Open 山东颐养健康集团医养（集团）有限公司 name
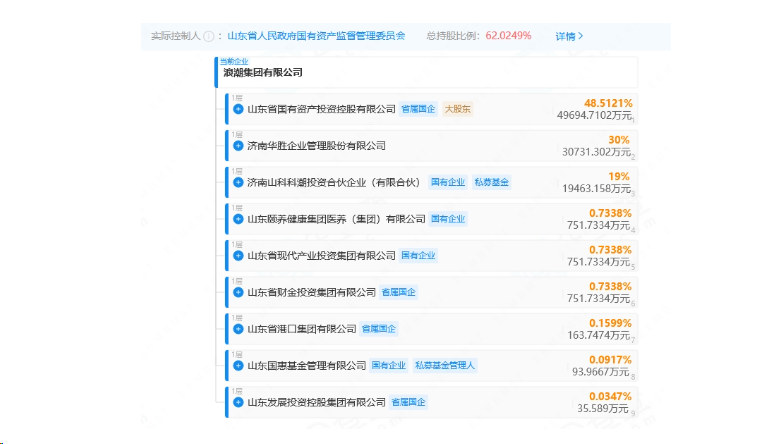Screen dimensions: 777x444 point(336,219)
